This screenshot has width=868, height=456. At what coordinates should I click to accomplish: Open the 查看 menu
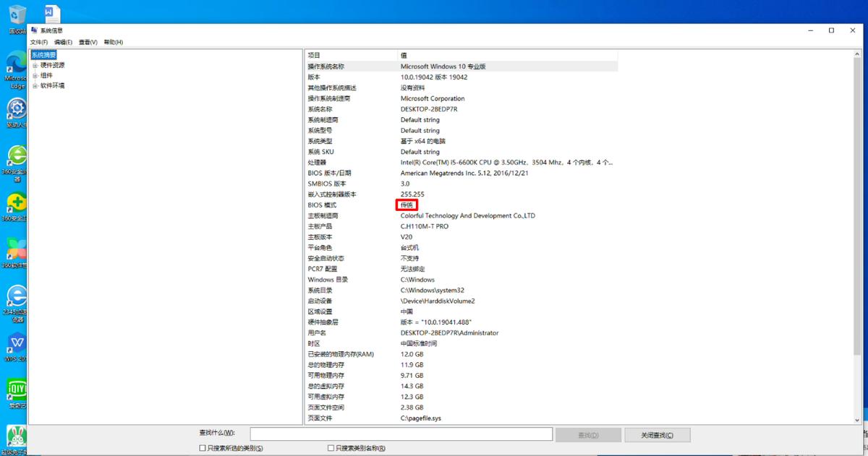click(87, 42)
